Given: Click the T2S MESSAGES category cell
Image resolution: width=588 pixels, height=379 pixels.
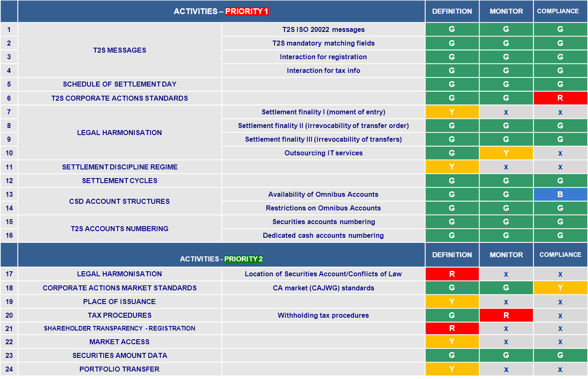Looking at the screenshot, I should pos(119,50).
